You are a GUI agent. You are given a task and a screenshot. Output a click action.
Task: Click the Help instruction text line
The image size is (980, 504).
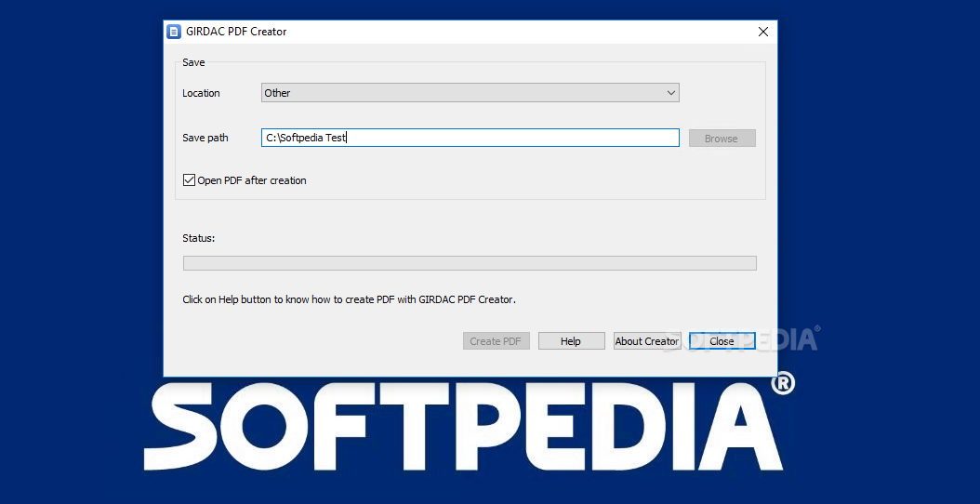coord(350,299)
